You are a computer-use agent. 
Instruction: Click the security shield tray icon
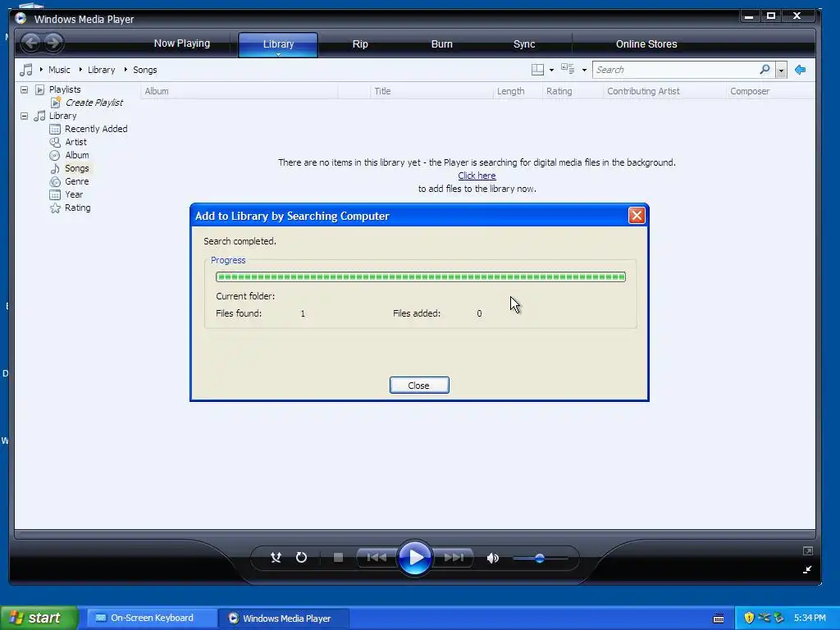click(749, 618)
